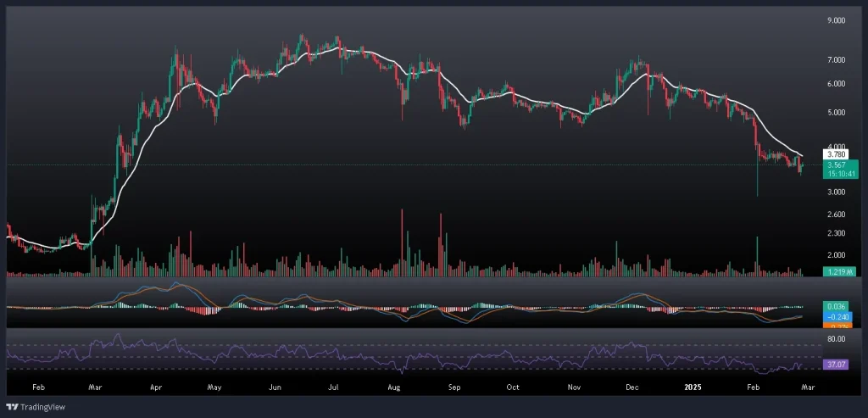Click the white 3.780 moving average tag
The width and height of the screenshot is (868, 418).
click(x=835, y=154)
